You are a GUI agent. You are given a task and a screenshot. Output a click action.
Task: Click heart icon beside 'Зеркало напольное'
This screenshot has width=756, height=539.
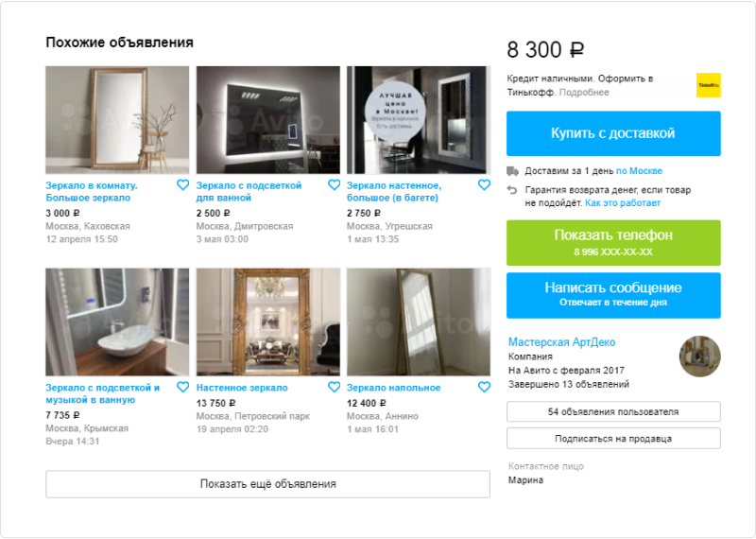[484, 387]
